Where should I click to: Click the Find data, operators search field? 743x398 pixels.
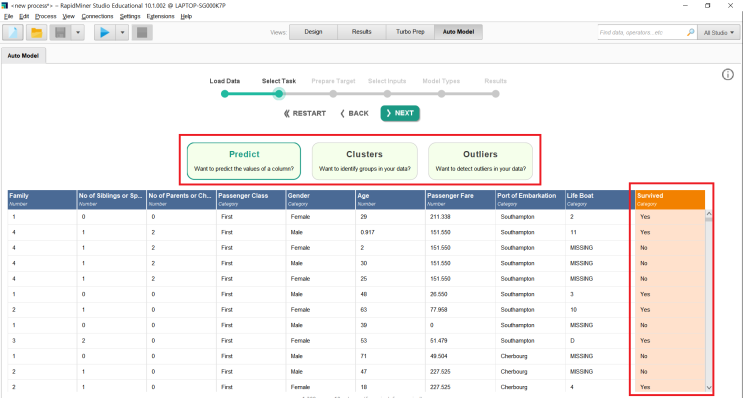tap(642, 32)
